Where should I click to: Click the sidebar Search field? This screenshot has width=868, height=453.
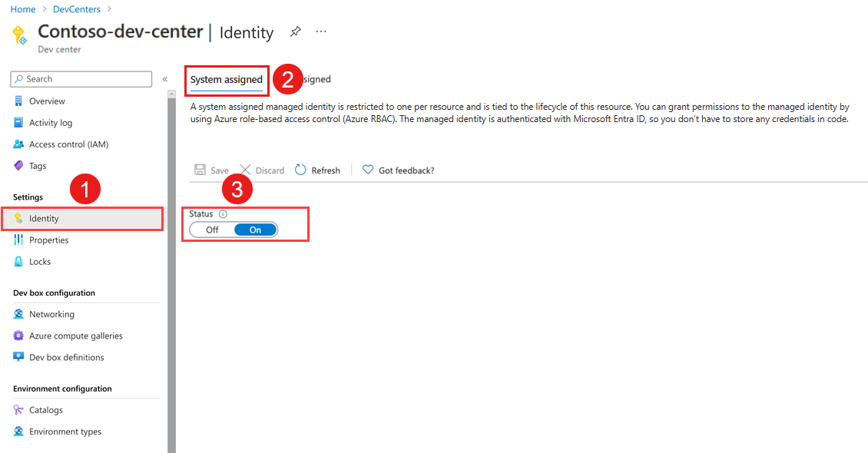81,79
